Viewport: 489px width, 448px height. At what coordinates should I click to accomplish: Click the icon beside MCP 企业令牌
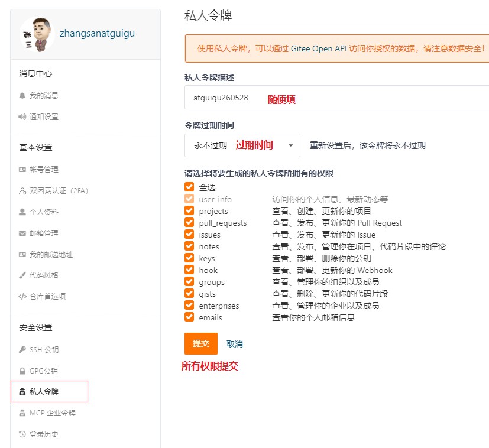coord(22,413)
